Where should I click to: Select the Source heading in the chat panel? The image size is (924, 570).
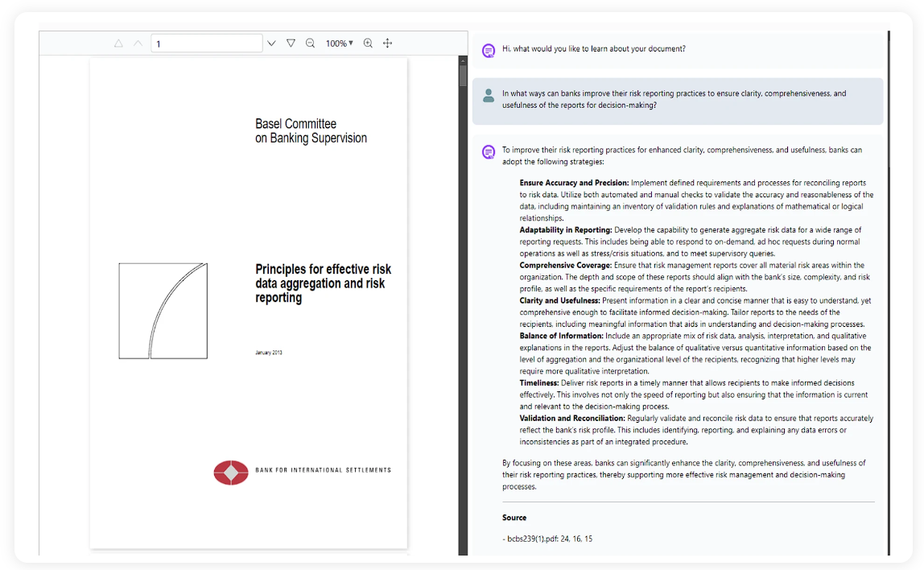point(514,517)
